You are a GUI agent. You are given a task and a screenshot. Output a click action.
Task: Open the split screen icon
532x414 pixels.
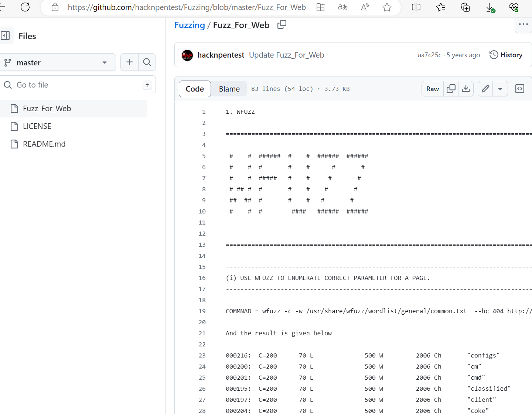click(416, 7)
